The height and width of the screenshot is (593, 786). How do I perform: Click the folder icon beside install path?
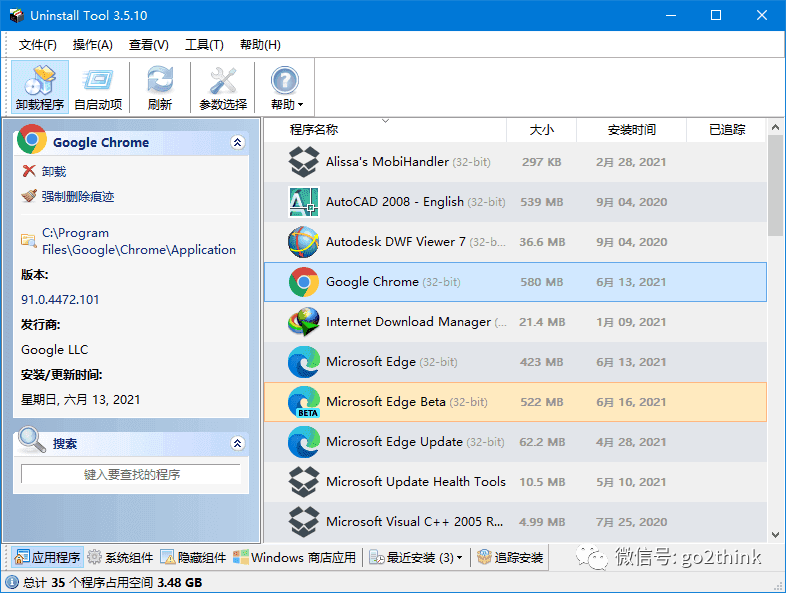29,241
